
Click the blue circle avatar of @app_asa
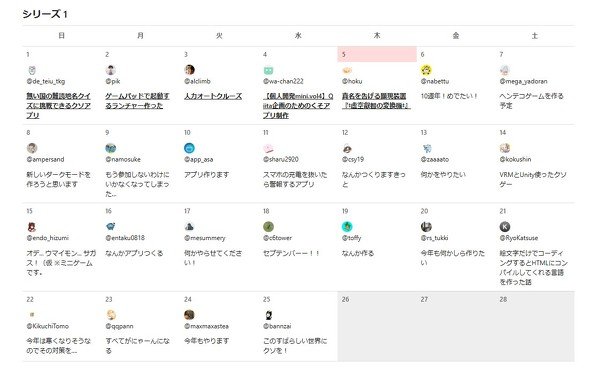189,148
